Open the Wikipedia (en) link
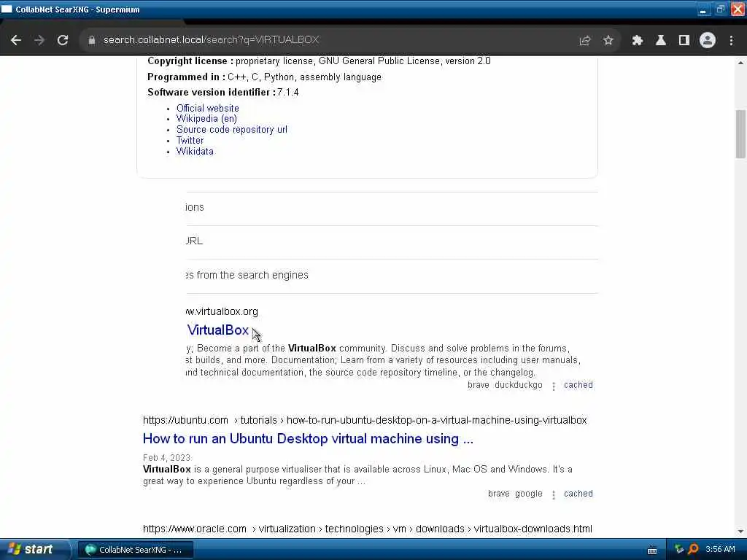Screen dimensions: 747x560 click(206, 119)
